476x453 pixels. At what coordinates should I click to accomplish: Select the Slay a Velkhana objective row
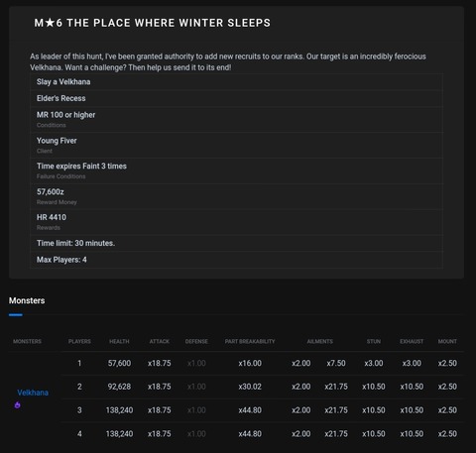[x=236, y=82]
